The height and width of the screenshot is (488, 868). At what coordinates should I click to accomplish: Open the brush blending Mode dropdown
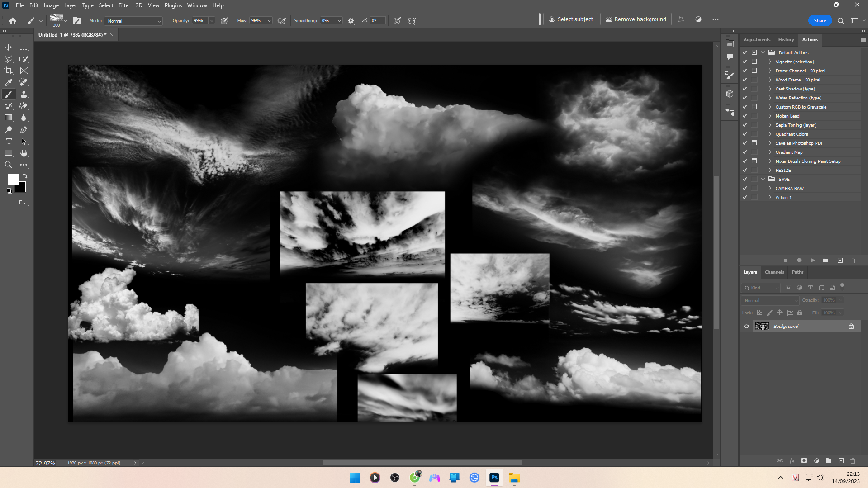pyautogui.click(x=134, y=21)
